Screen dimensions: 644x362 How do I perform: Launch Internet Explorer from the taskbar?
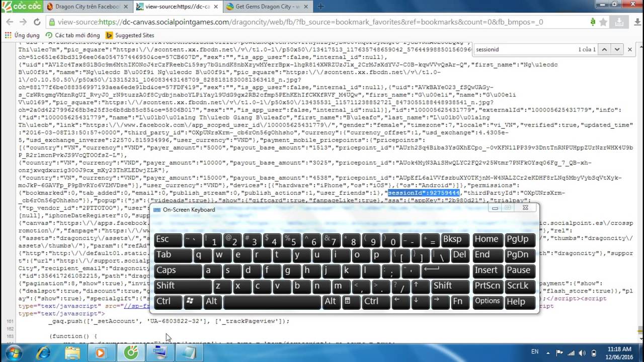click(x=43, y=352)
